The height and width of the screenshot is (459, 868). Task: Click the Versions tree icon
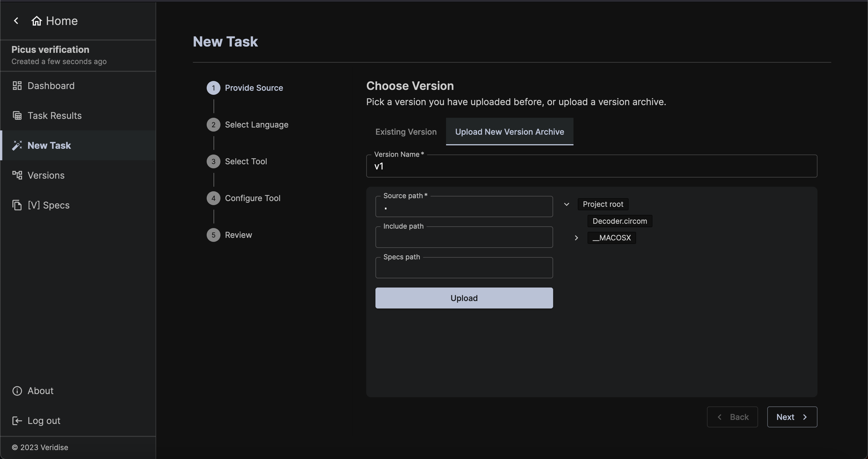click(x=17, y=176)
